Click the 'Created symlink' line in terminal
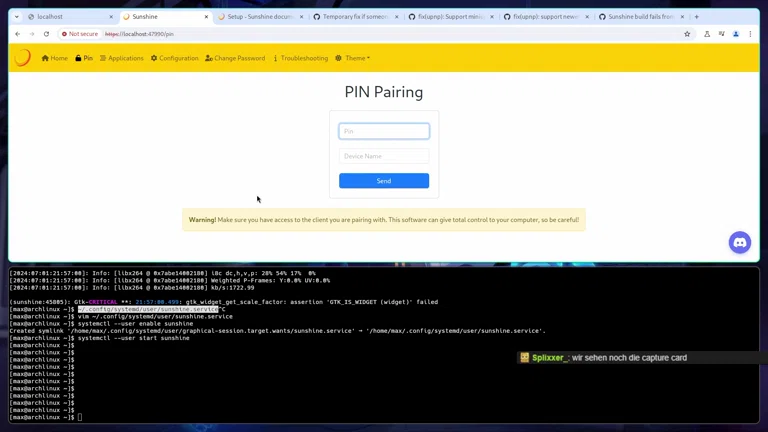The image size is (768, 432). [x=277, y=331]
